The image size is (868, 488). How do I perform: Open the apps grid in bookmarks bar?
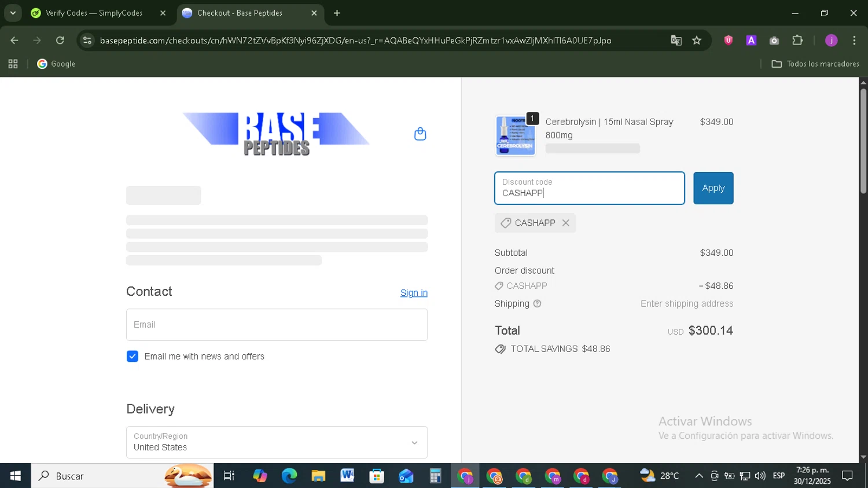13,64
